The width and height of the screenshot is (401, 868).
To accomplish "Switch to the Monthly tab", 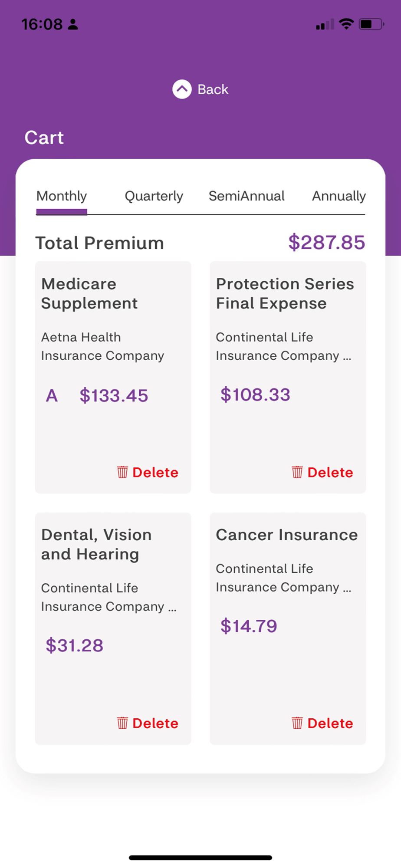I will 62,196.
